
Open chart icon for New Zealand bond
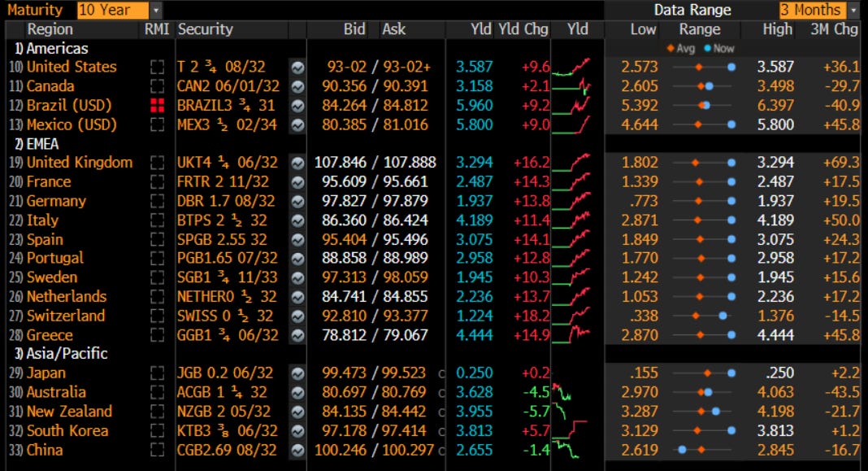pos(297,412)
